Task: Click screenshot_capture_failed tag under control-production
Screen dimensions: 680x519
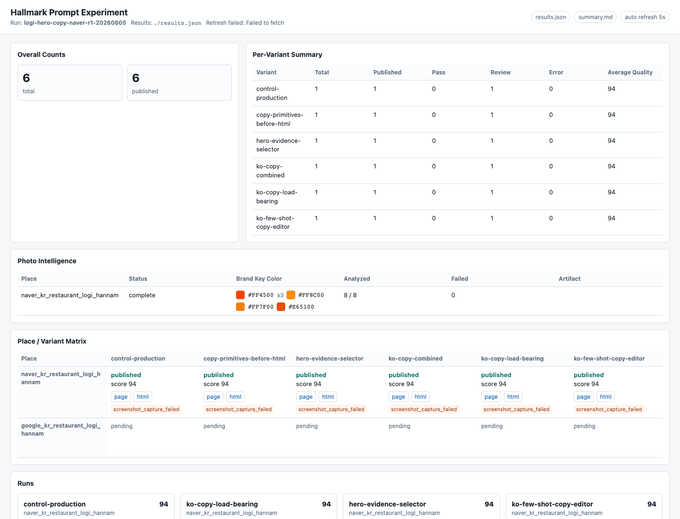Action: click(x=146, y=409)
